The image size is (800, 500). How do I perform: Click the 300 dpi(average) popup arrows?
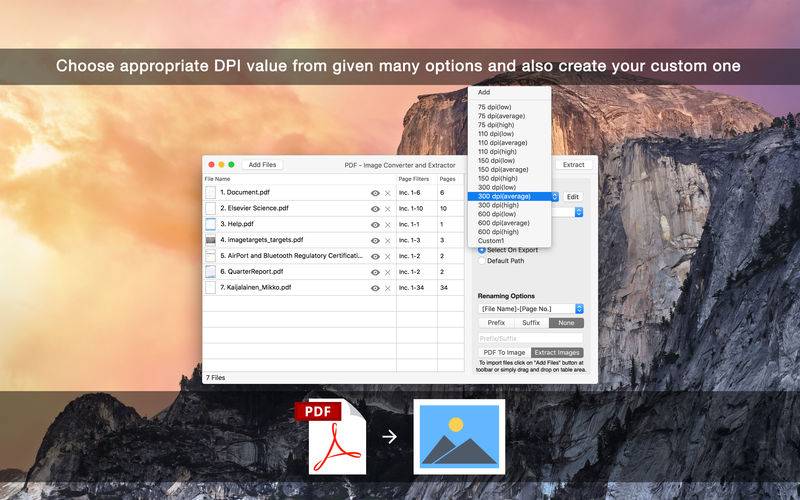point(555,196)
